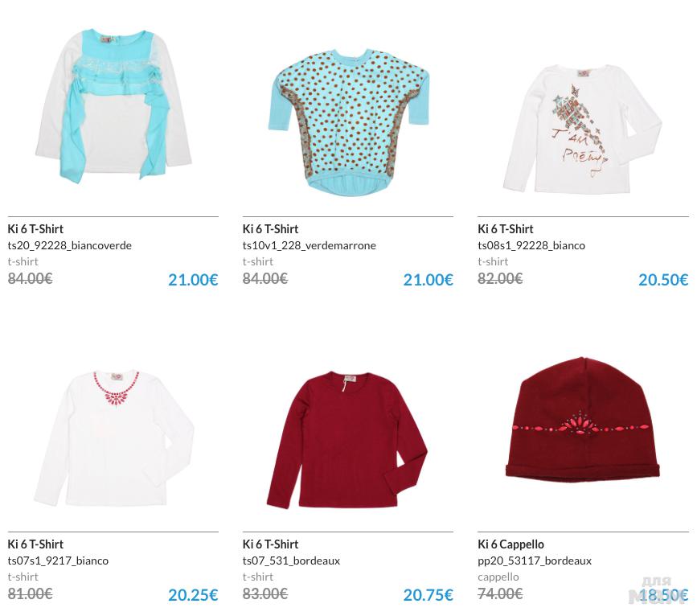Click Ki 6 T-Shirt title above ts07s1_9217_bianco

point(35,544)
